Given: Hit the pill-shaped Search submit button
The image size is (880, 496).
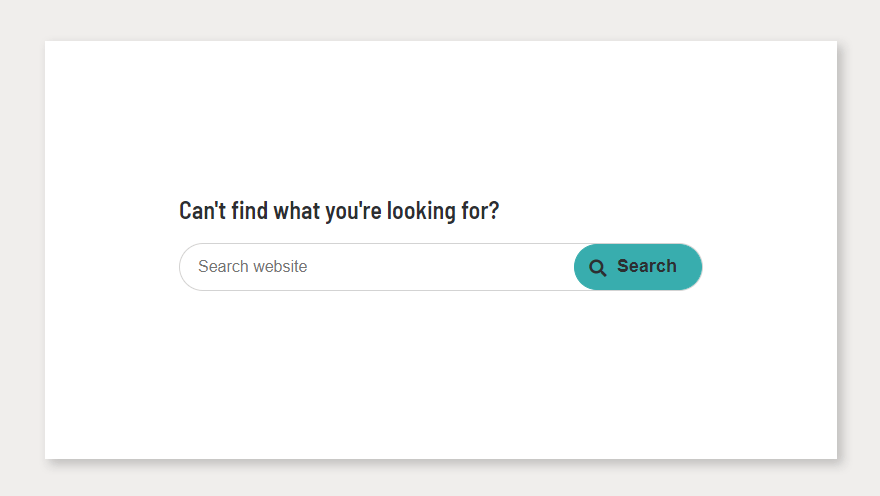Looking at the screenshot, I should [638, 267].
